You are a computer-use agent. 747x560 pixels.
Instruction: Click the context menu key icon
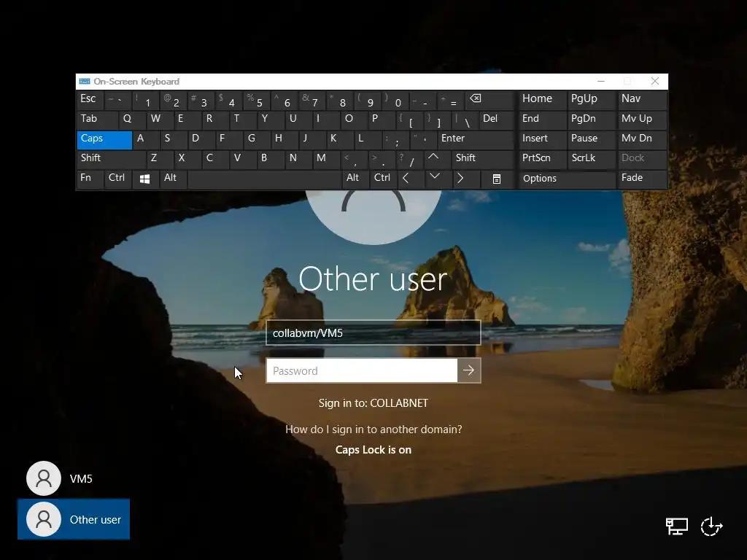point(496,179)
